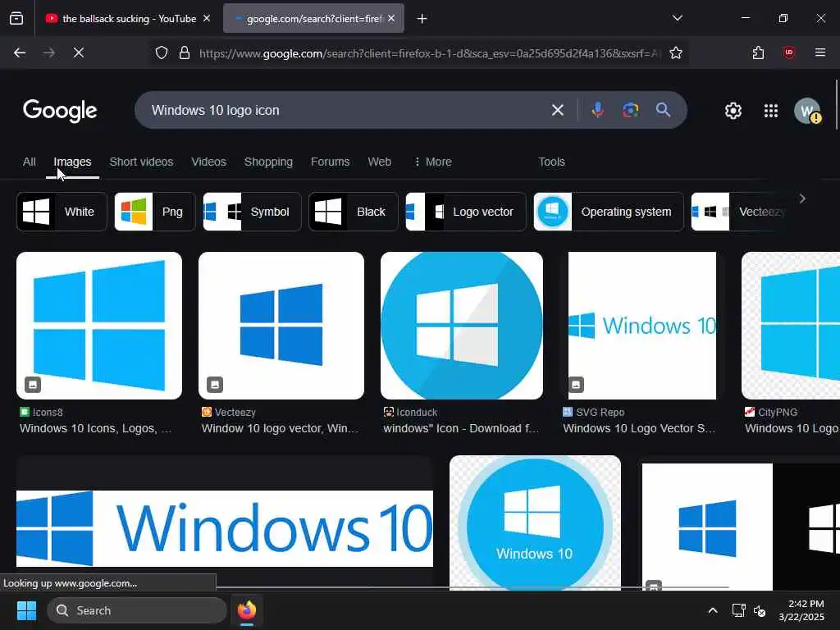Expand the list all tabs chevron
840x630 pixels.
tap(677, 18)
